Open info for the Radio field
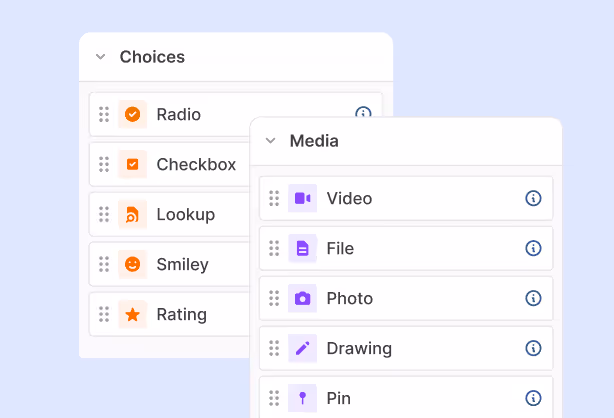Viewport: 614px width, 418px height. click(x=363, y=112)
